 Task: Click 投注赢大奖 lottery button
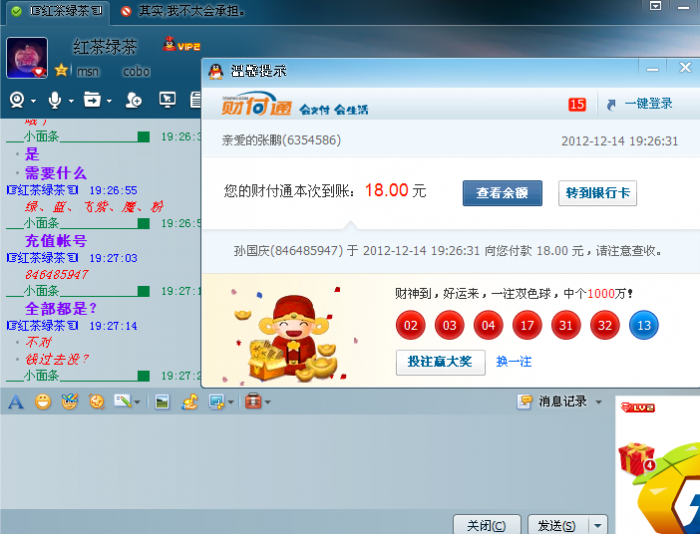(x=440, y=362)
